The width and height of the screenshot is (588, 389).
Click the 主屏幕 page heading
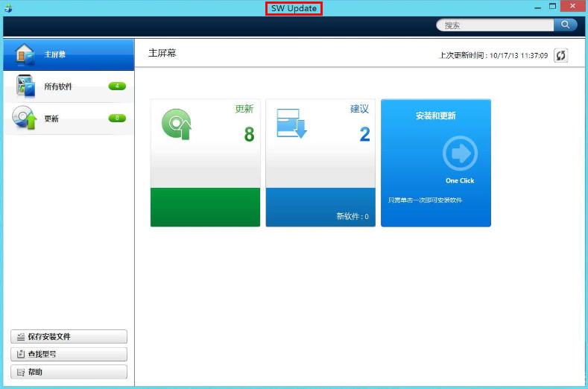click(162, 53)
